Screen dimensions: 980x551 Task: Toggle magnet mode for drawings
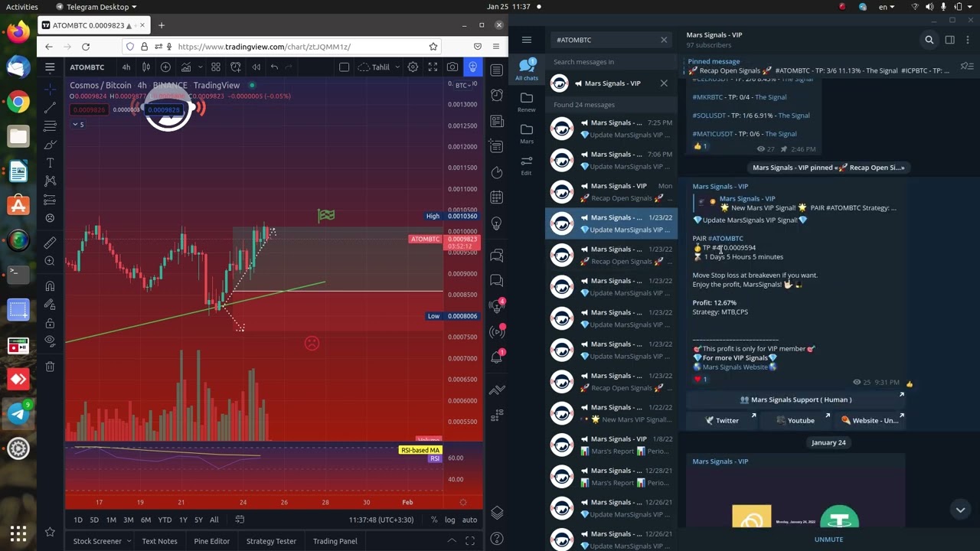[x=50, y=285]
